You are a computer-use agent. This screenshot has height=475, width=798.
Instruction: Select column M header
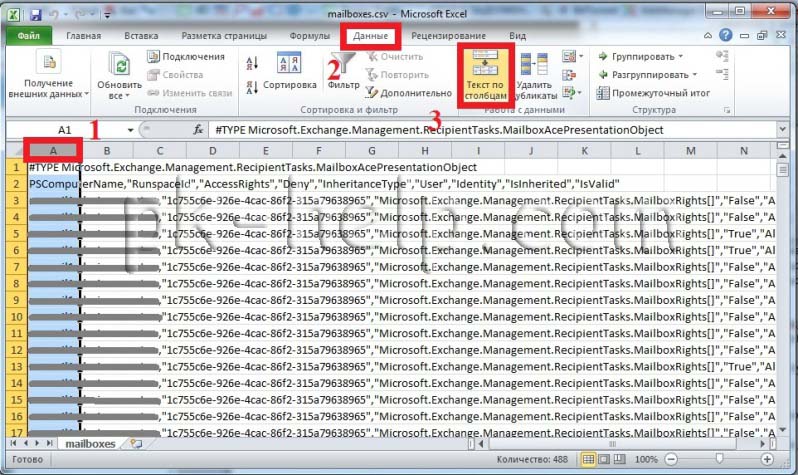(690, 151)
